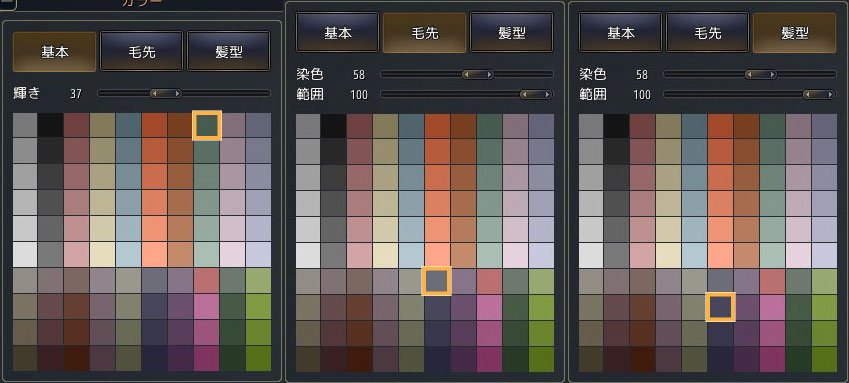Open the 毛先 tab in the right panel
The height and width of the screenshot is (383, 849).
pos(708,33)
